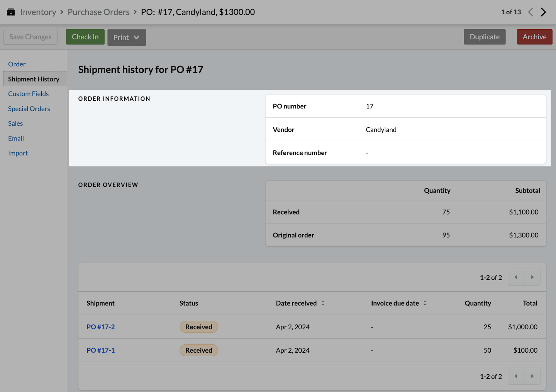Go to next purchase order arrow

tap(543, 12)
